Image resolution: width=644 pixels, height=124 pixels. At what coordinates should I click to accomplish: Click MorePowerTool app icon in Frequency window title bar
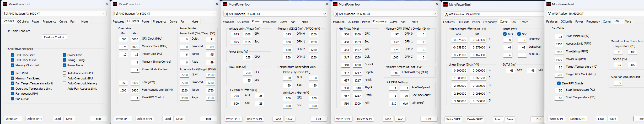335,4
